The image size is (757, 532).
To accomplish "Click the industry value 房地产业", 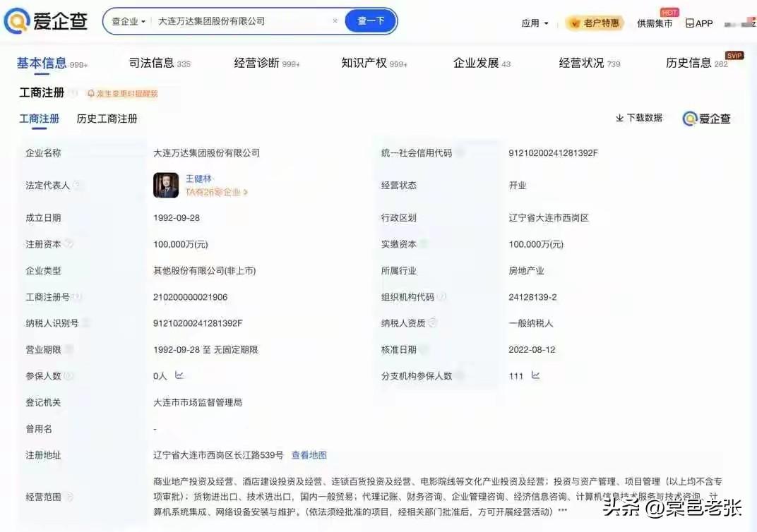I will pos(526,270).
